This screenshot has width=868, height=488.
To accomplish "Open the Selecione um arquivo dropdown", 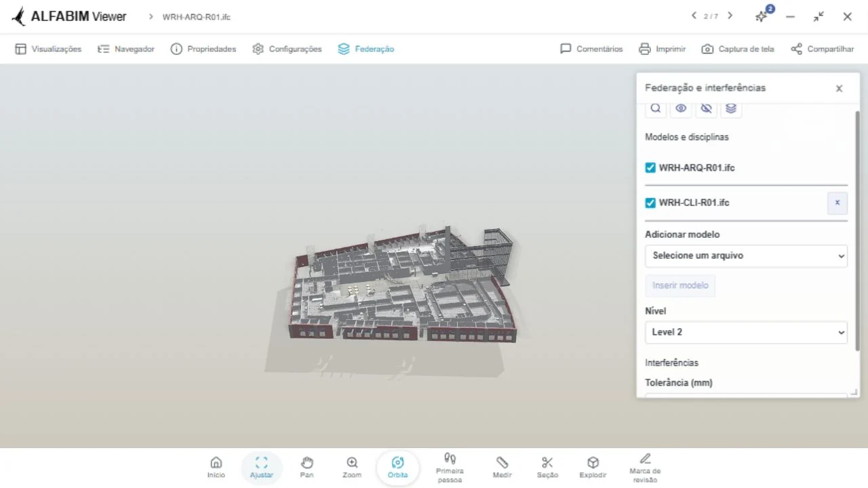I will pyautogui.click(x=746, y=256).
